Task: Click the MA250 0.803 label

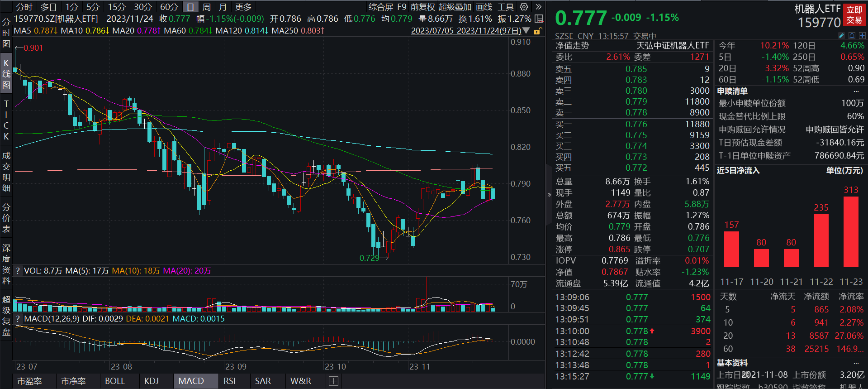Action: click(x=298, y=31)
